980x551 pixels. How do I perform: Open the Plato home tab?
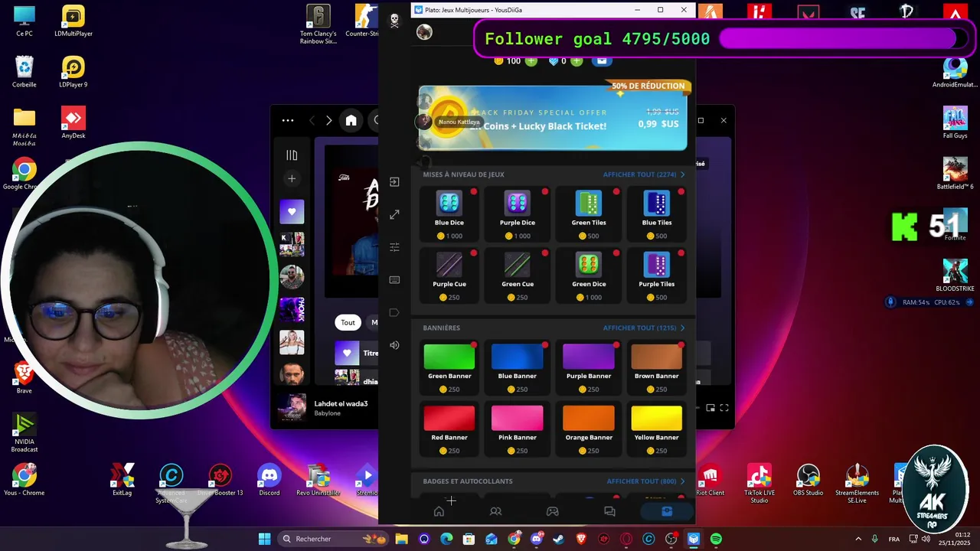(x=439, y=511)
